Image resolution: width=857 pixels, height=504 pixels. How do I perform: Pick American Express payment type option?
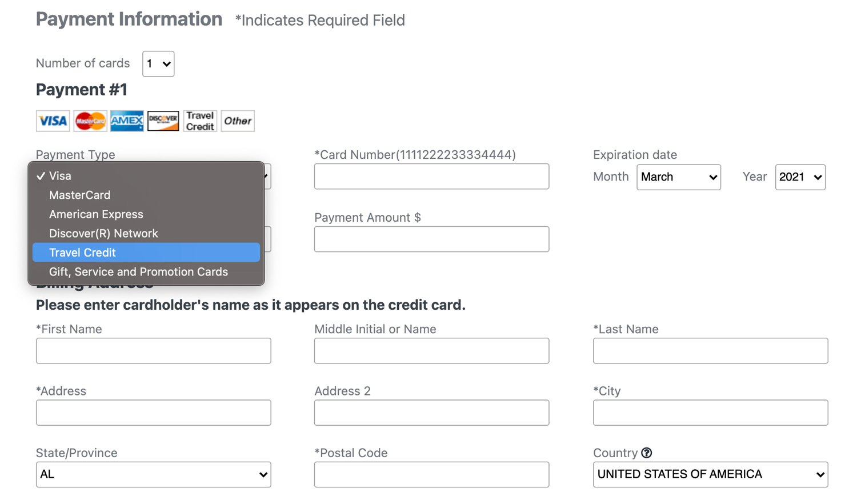[96, 214]
